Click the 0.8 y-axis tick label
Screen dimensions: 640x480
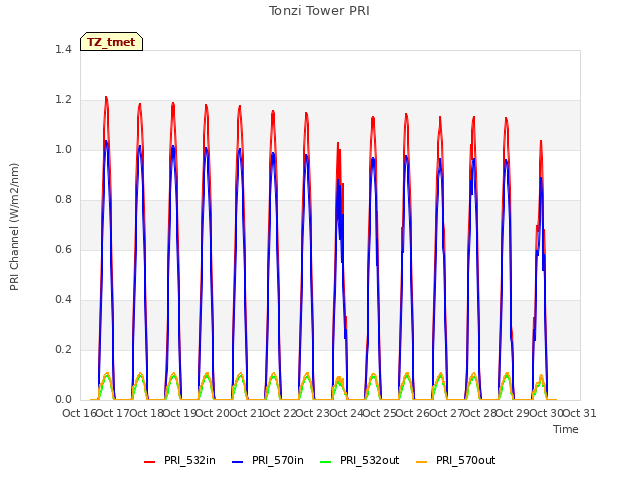click(63, 200)
